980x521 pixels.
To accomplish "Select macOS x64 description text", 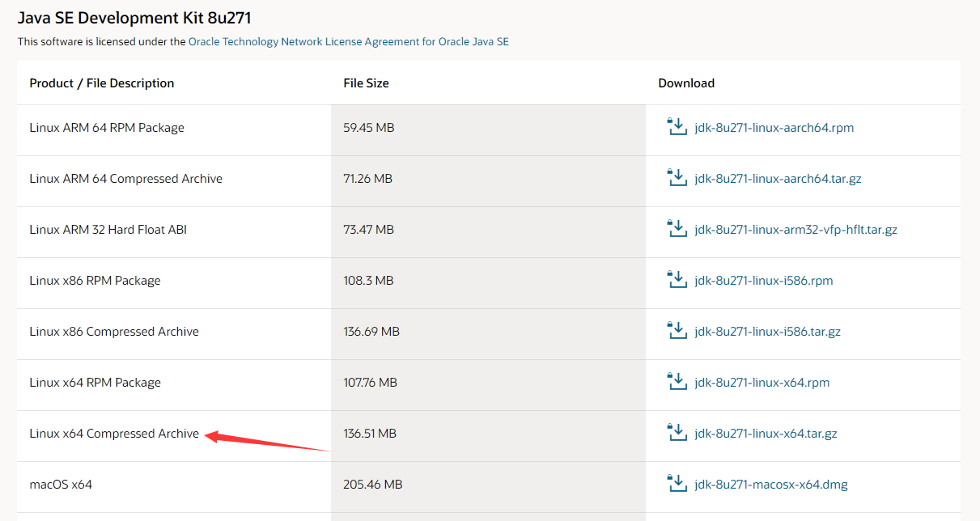I will pyautogui.click(x=61, y=485).
